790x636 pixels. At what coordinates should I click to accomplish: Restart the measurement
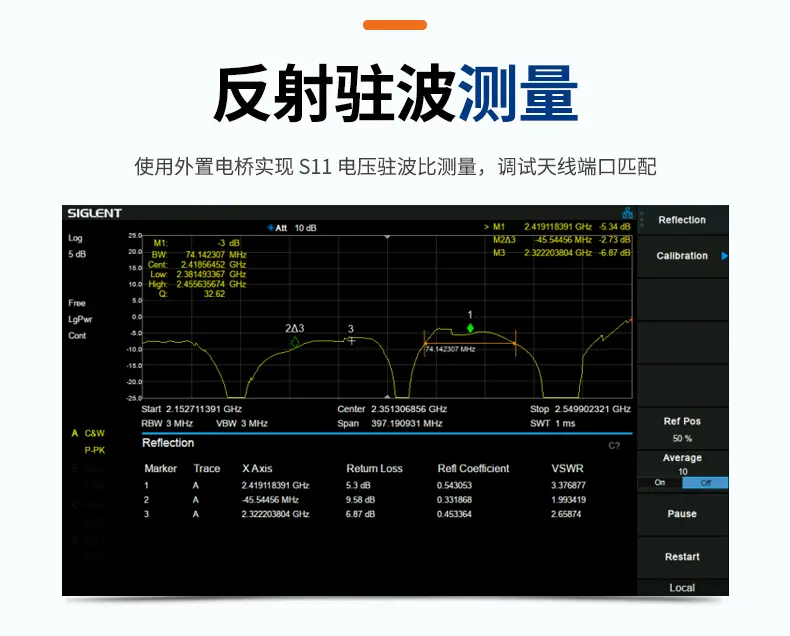(682, 556)
